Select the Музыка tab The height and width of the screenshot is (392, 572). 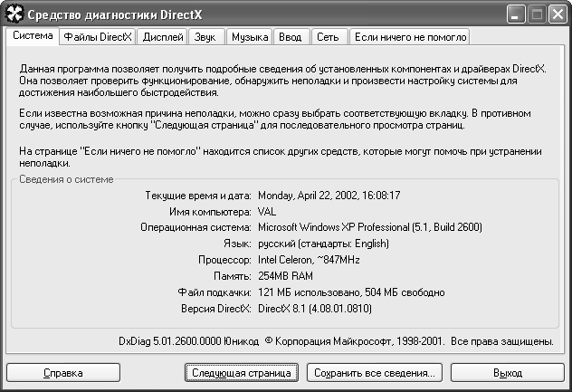pos(250,37)
